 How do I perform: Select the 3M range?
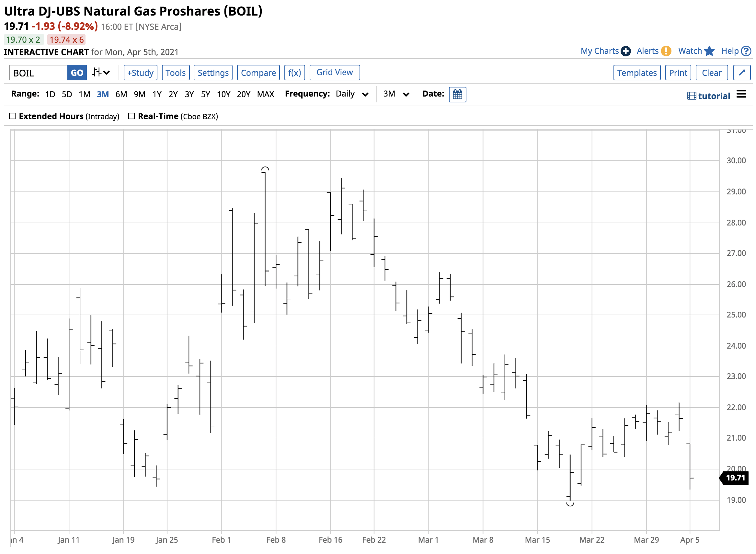103,94
